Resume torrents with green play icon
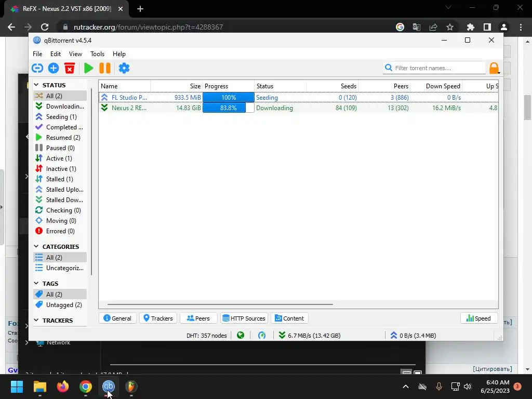The image size is (532, 399). click(x=88, y=68)
